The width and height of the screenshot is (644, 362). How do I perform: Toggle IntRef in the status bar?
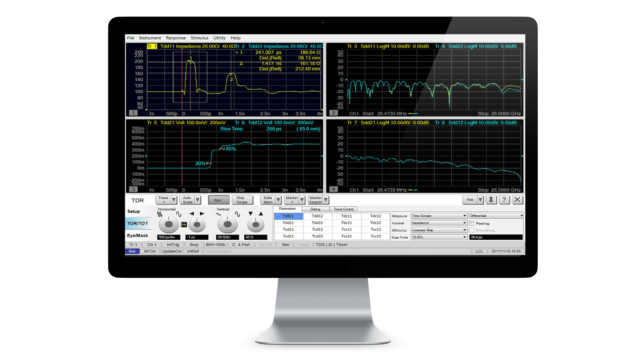[x=193, y=251]
